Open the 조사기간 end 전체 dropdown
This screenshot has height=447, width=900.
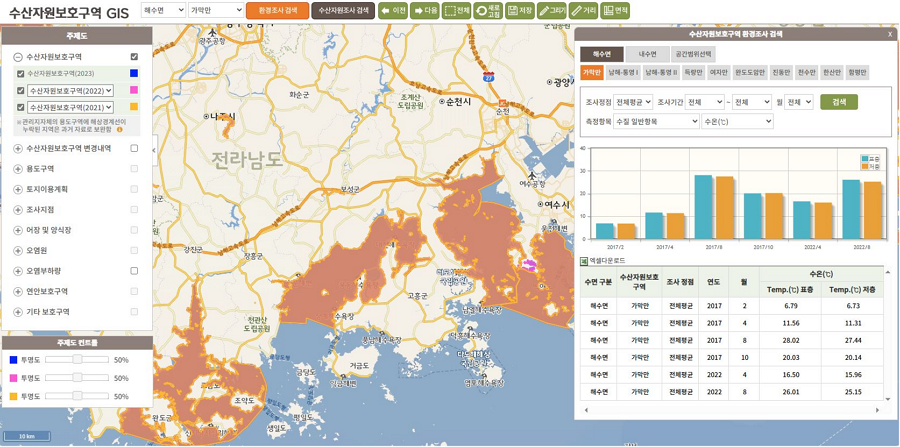pos(751,102)
